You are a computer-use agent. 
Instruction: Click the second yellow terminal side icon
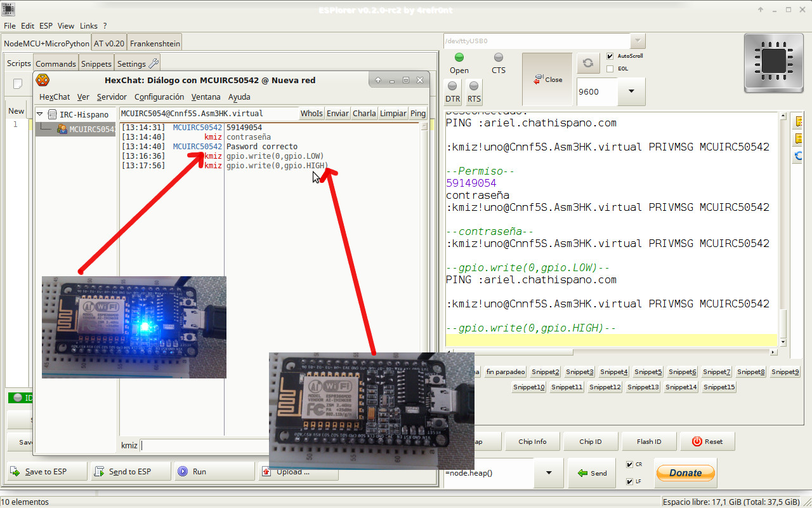(798, 138)
